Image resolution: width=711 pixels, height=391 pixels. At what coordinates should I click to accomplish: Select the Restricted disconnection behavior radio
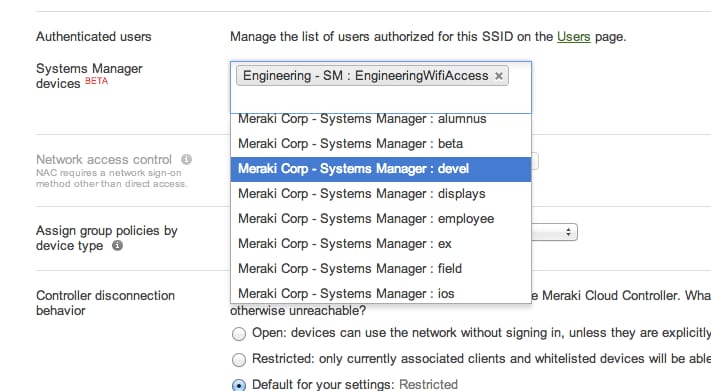[x=239, y=360]
